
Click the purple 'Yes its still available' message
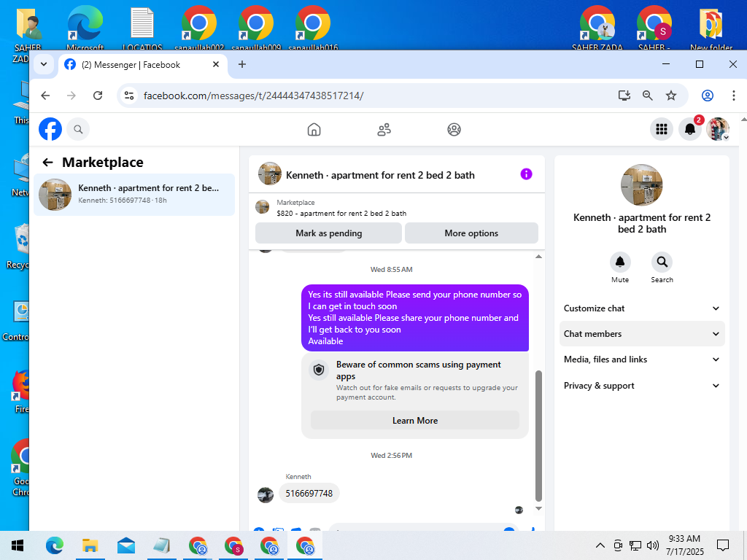click(x=415, y=318)
